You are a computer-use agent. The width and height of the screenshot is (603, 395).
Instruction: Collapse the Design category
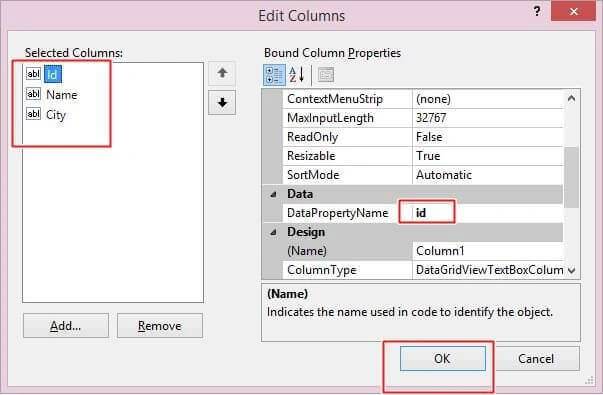[273, 232]
